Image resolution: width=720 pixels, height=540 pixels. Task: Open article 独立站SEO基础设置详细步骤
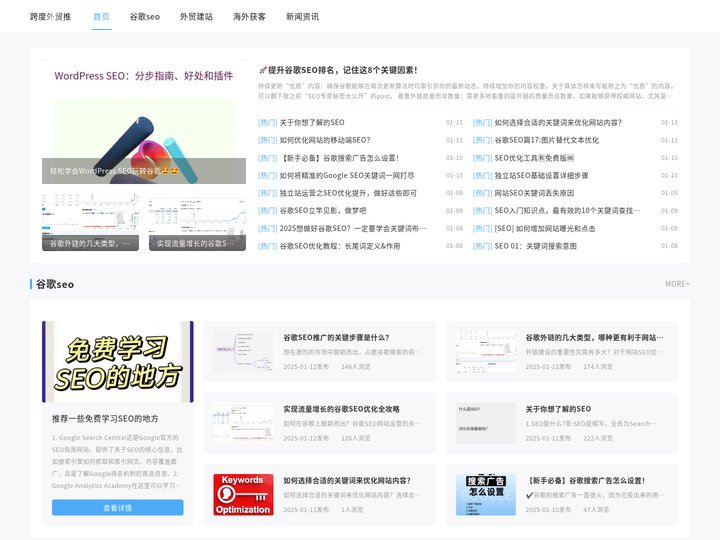pyautogui.click(x=541, y=175)
